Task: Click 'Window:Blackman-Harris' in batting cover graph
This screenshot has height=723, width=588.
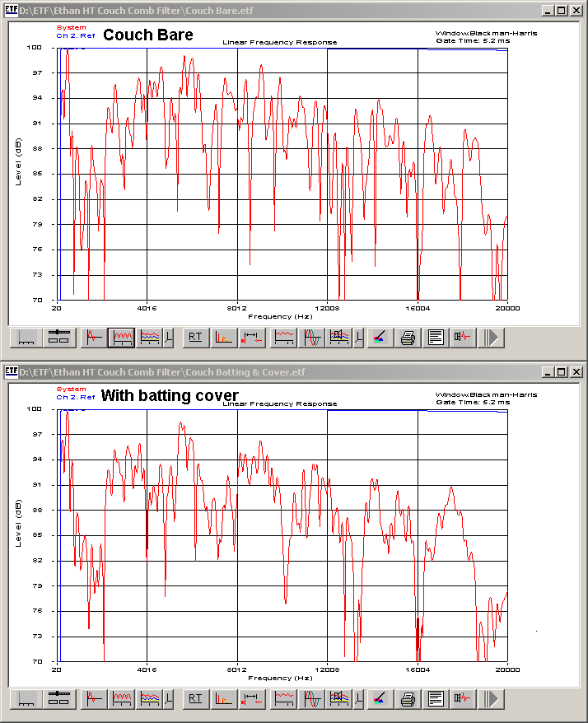Action: tap(486, 394)
